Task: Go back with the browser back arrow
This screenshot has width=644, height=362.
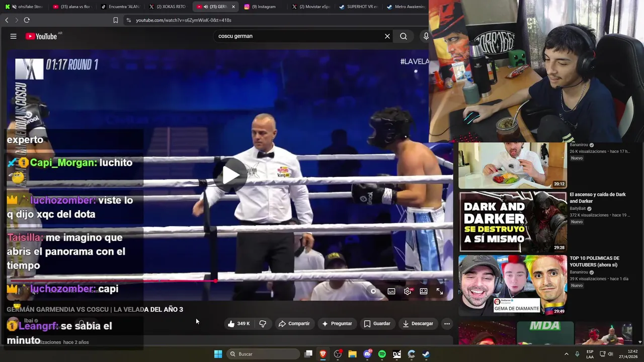Action: pos(7,20)
